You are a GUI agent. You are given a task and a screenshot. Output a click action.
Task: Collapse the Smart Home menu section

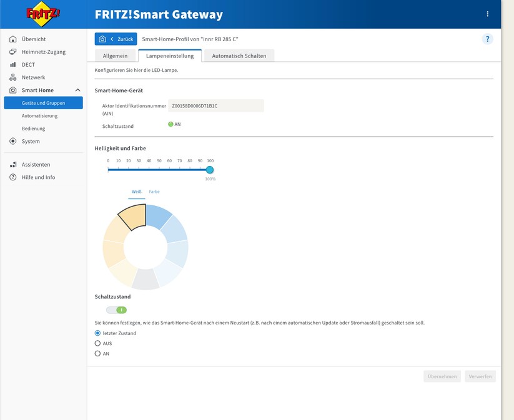pyautogui.click(x=77, y=90)
